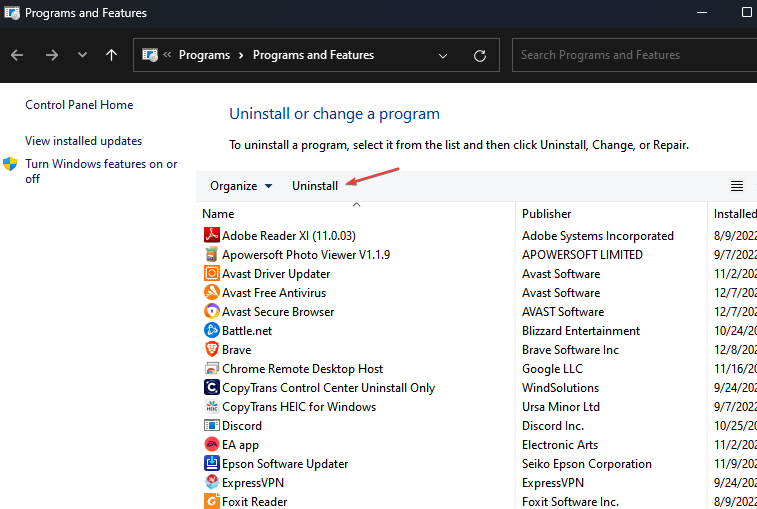This screenshot has height=509, width=757.
Task: Select EA app name text
Action: (x=240, y=445)
